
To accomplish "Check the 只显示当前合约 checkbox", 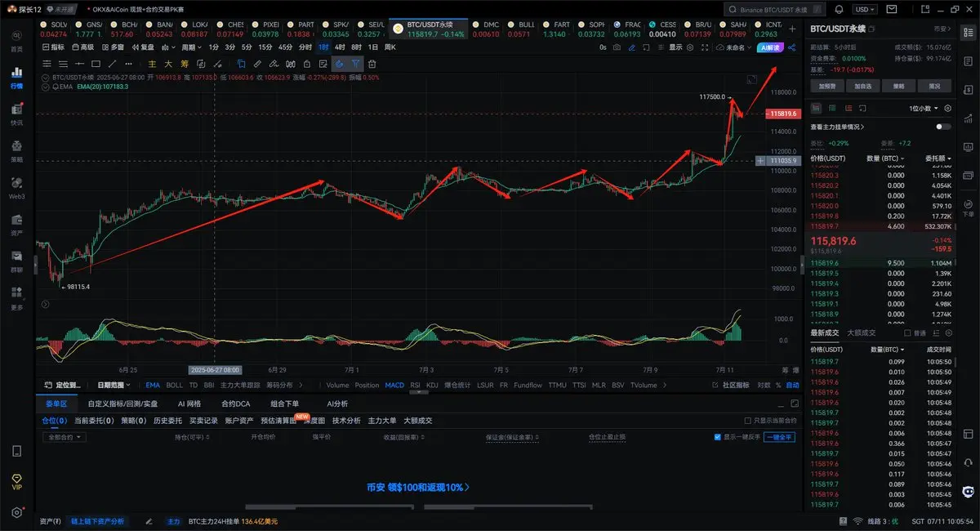I will point(747,421).
